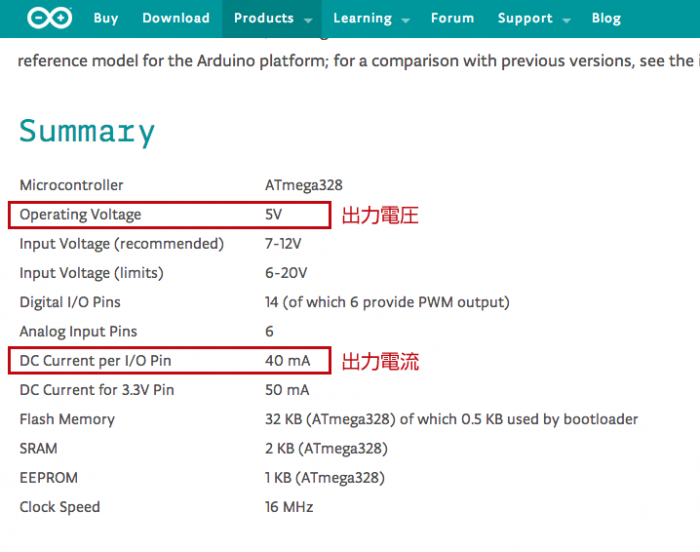Click the Microcontroller label
Viewport: 700px width, 552px height.
click(x=71, y=185)
